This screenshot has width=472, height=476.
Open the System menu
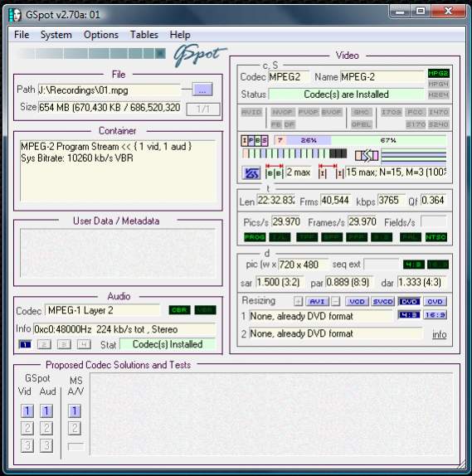[x=56, y=35]
